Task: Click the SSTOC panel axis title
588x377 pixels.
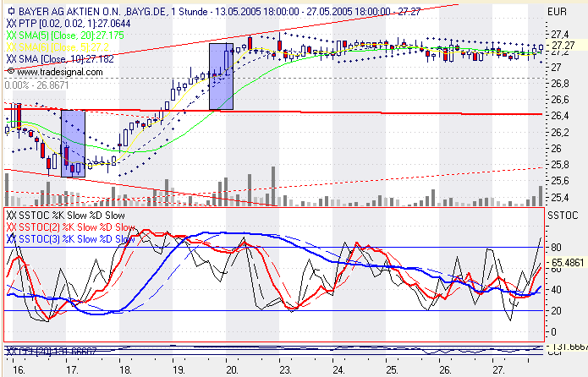Action: (563, 216)
